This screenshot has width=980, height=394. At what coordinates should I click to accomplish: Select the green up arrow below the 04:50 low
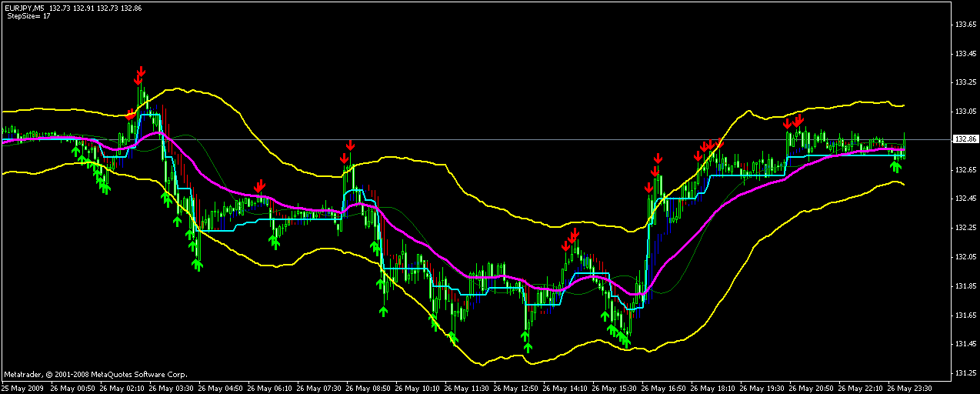(x=198, y=264)
